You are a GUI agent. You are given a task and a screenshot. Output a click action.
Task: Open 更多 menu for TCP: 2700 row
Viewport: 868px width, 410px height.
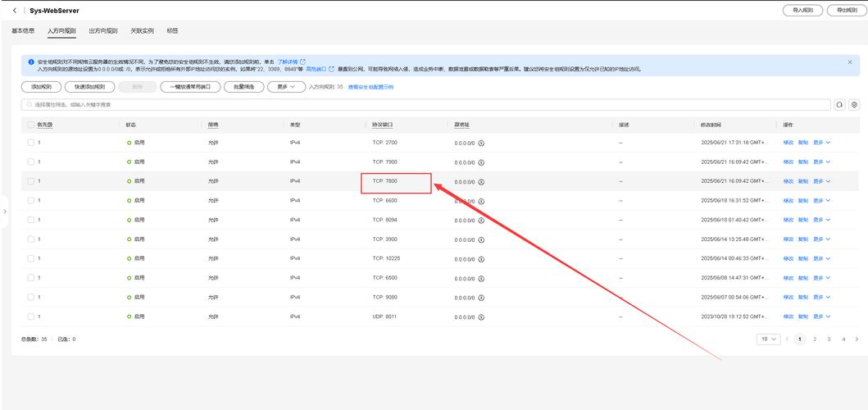point(822,143)
